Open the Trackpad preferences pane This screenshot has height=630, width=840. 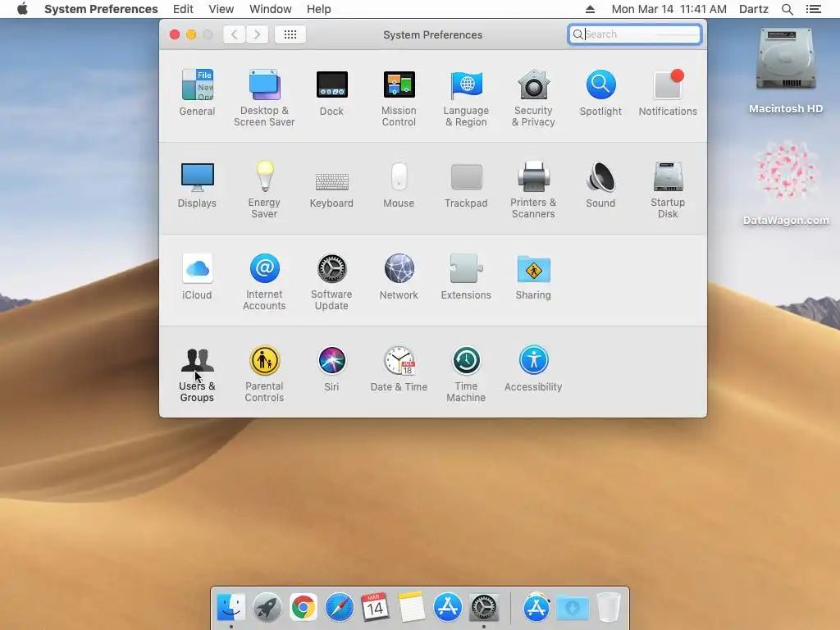click(x=466, y=185)
